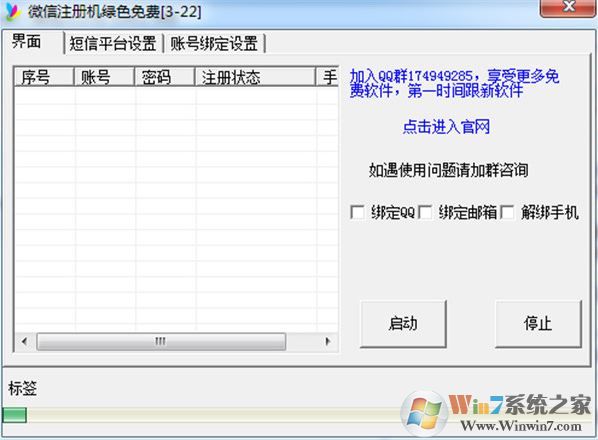Enable the 绑定邮箱 checkbox
The image size is (598, 440).
(x=425, y=212)
